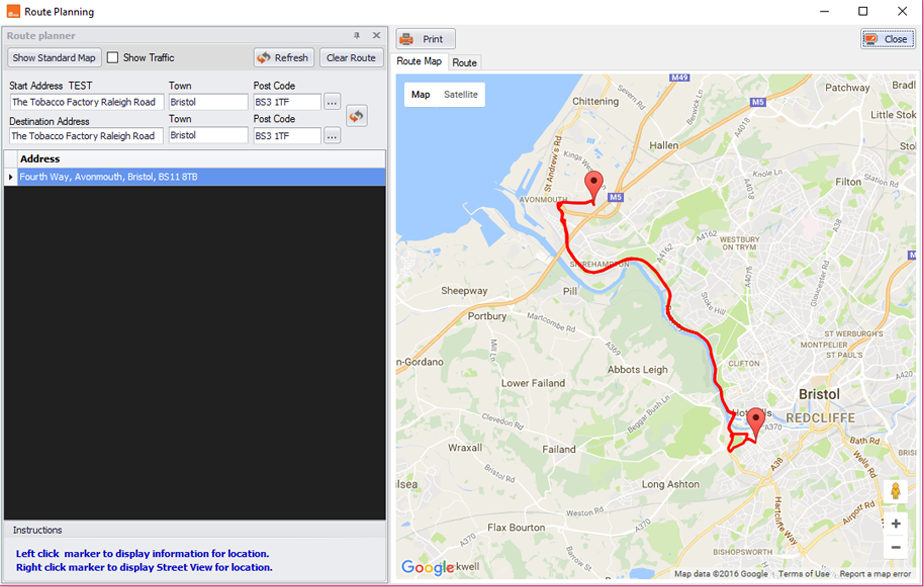Click the Avonmouth map marker
This screenshot has height=587, width=924.
594,185
